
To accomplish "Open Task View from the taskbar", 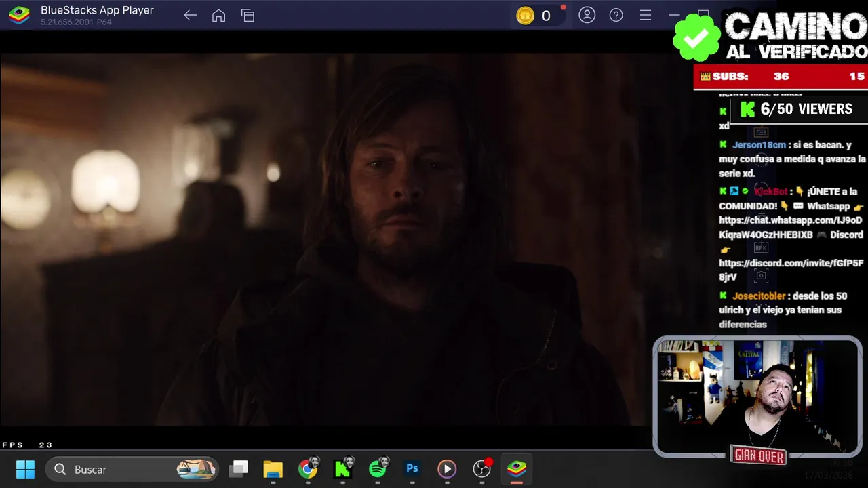I will pyautogui.click(x=238, y=469).
